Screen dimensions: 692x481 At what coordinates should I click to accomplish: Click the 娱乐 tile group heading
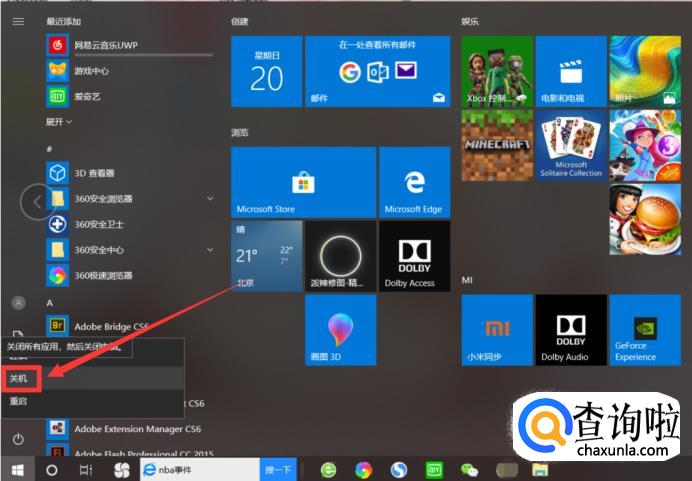[470, 21]
